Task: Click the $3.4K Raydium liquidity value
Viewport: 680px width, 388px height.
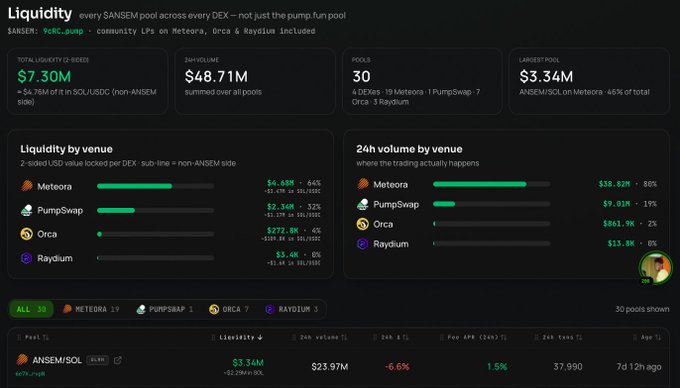Action: click(287, 254)
